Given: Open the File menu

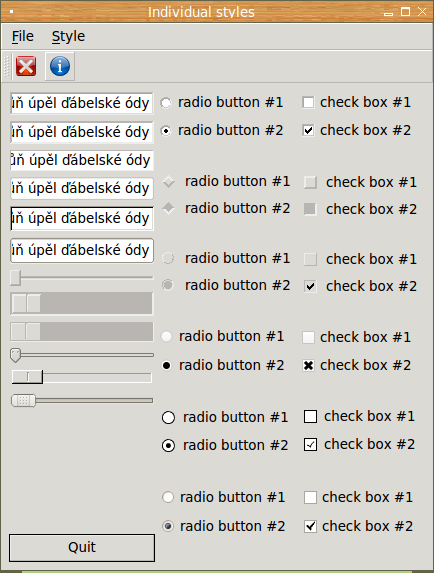Looking at the screenshot, I should coord(23,36).
